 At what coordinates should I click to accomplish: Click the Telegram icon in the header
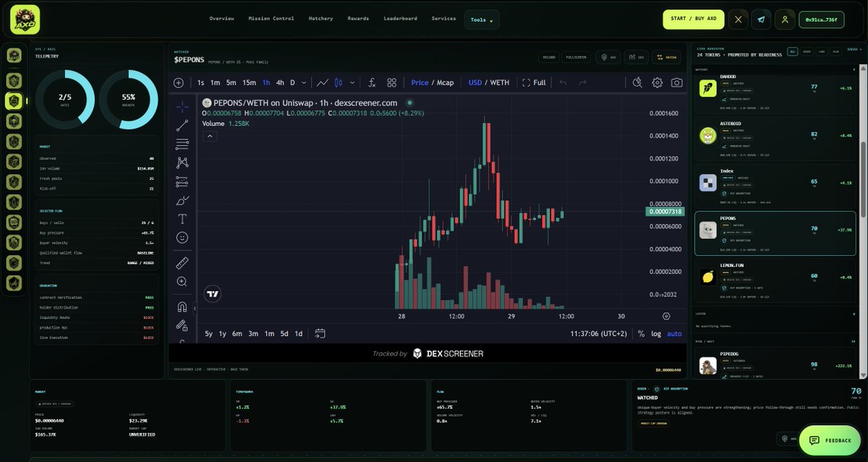[x=761, y=20]
